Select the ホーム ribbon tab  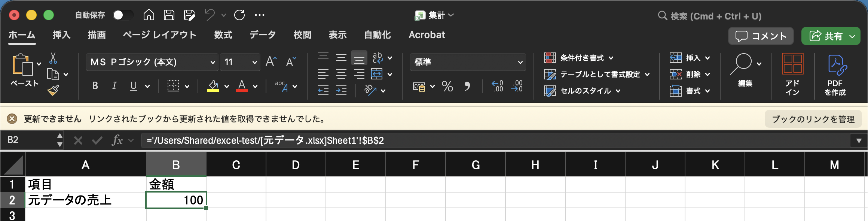22,35
